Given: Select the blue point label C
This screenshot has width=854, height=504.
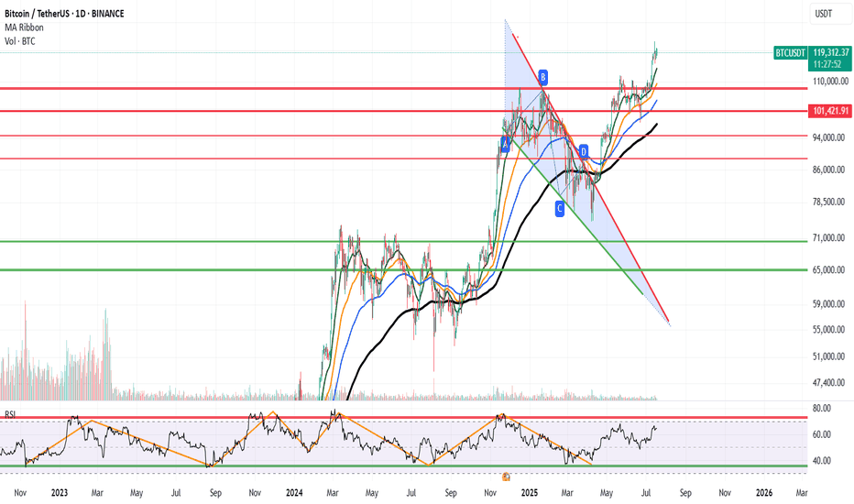Looking at the screenshot, I should coord(559,209).
